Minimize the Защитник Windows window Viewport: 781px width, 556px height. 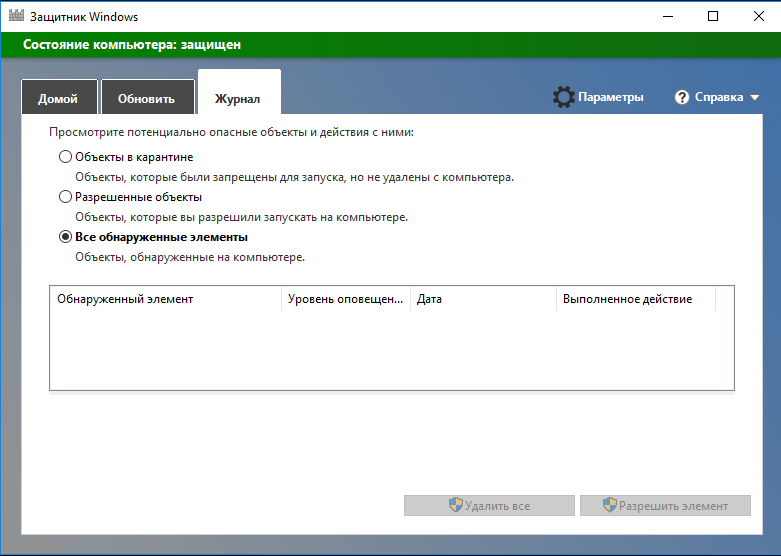pyautogui.click(x=667, y=16)
